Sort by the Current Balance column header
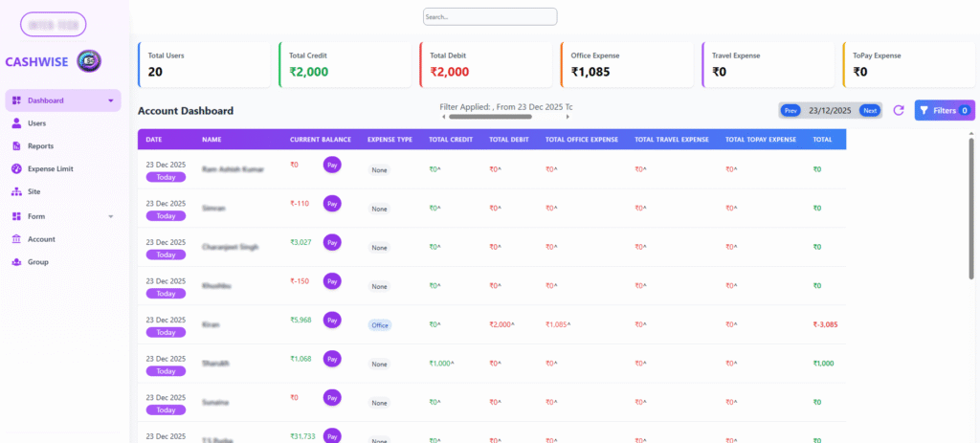 315,140
